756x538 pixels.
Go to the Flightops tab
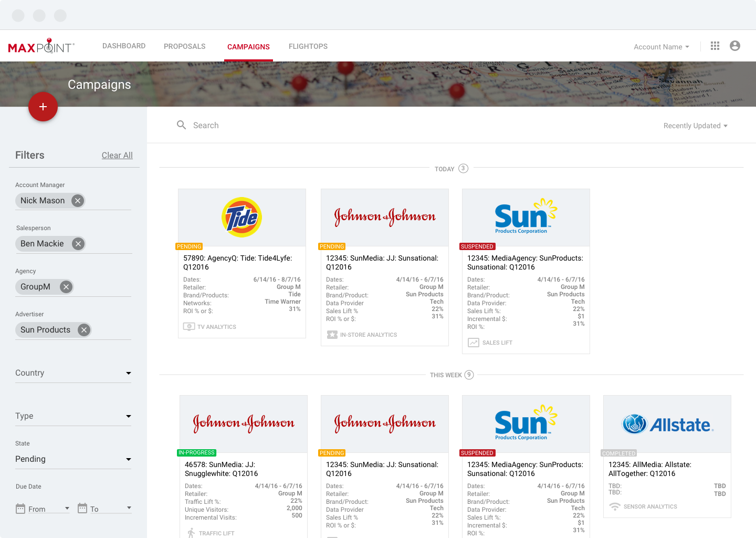pyautogui.click(x=308, y=46)
